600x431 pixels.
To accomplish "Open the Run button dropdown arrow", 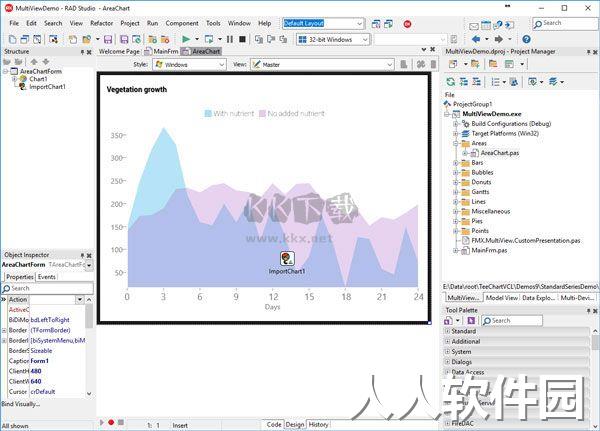I will click(x=197, y=39).
